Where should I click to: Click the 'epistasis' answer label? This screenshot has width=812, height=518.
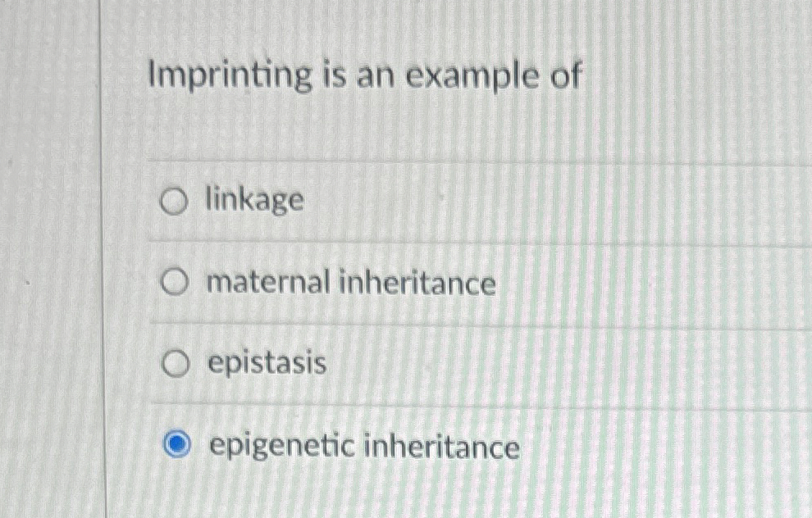click(267, 363)
